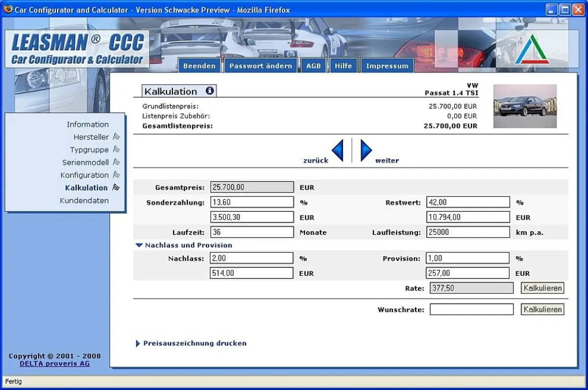Click the zurück back arrow
This screenshot has width=588, height=390.
339,150
